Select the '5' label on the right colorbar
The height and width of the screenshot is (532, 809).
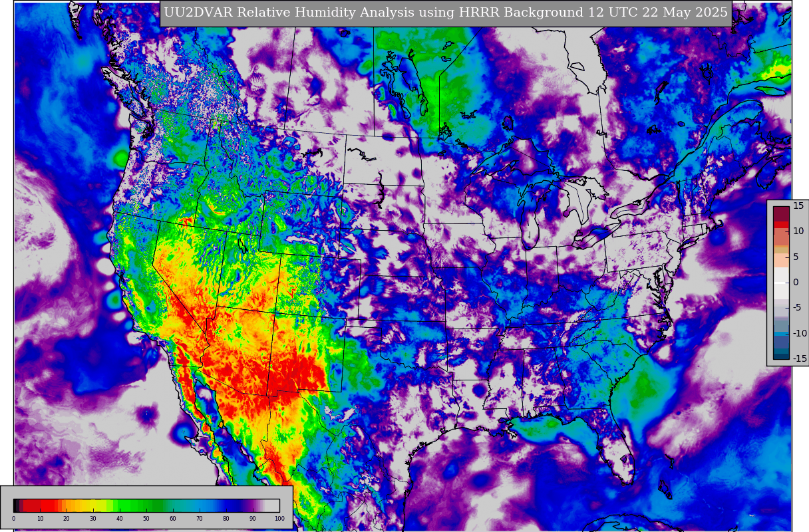click(796, 257)
